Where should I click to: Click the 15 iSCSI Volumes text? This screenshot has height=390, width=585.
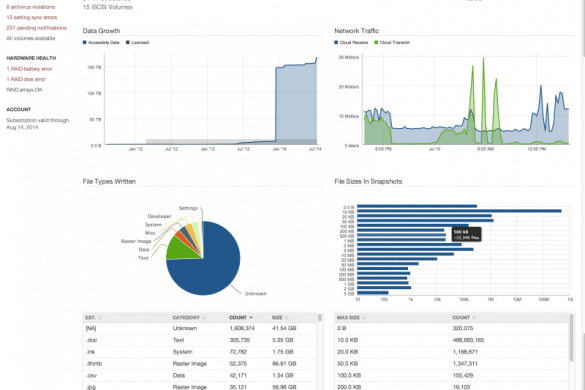tap(107, 7)
